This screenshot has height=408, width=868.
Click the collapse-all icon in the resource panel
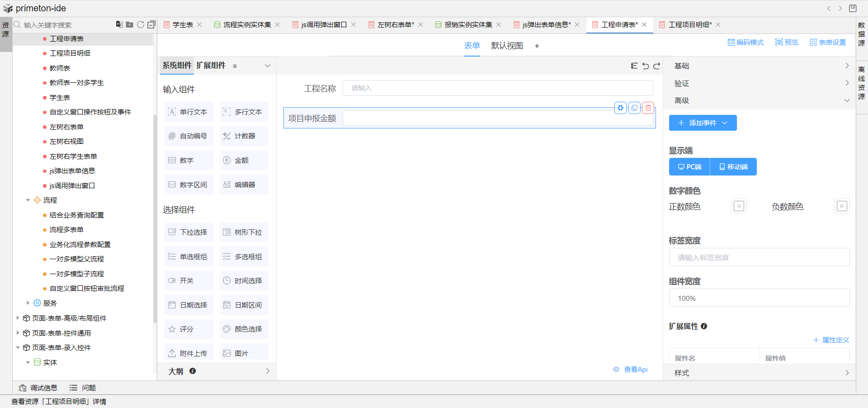tap(151, 24)
